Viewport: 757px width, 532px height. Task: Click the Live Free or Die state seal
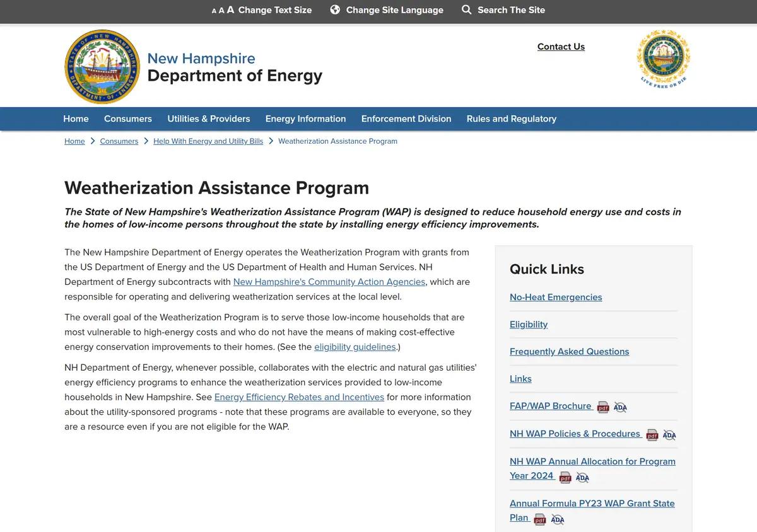pos(664,58)
